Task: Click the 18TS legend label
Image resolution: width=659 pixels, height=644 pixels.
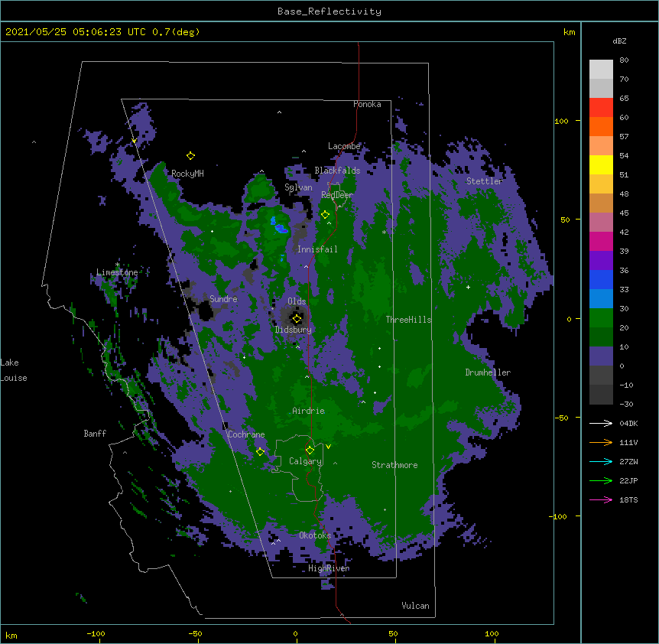Action: pos(628,499)
